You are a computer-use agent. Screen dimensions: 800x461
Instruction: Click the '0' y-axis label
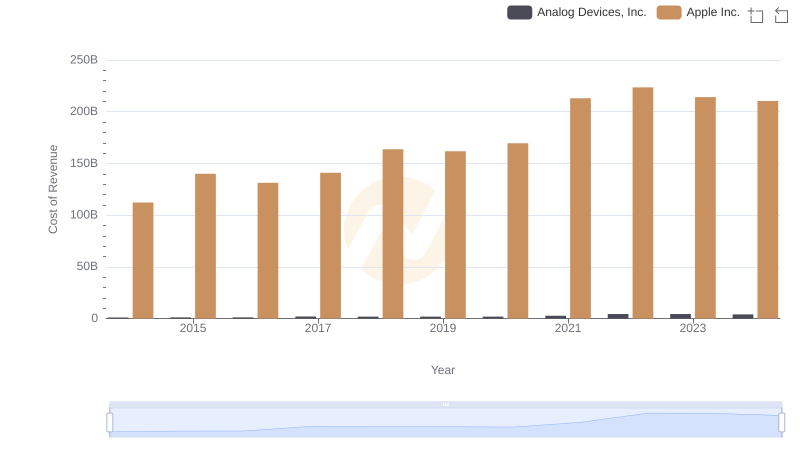coord(94,319)
